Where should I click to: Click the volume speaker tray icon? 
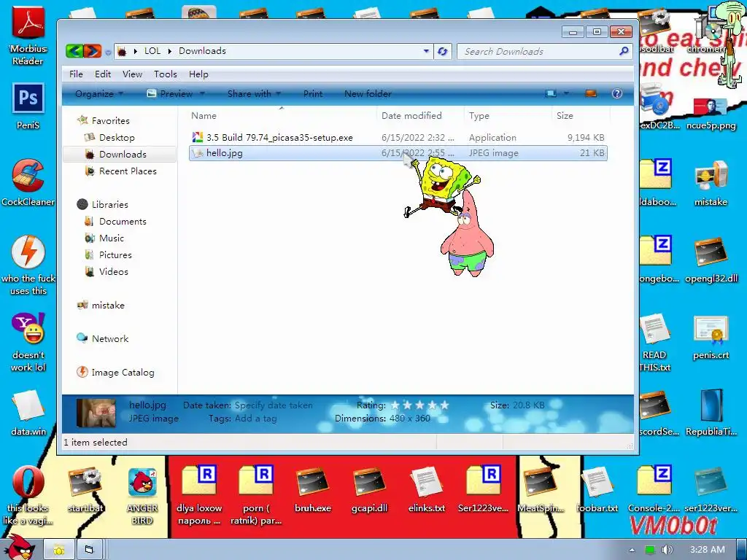(667, 550)
